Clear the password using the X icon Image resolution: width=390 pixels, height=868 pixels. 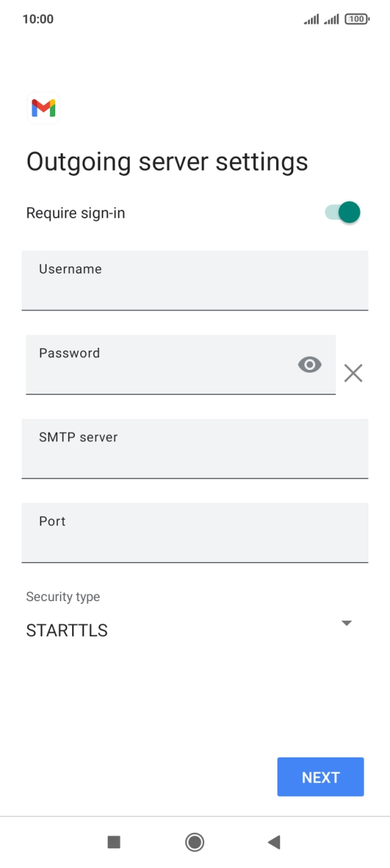(353, 373)
